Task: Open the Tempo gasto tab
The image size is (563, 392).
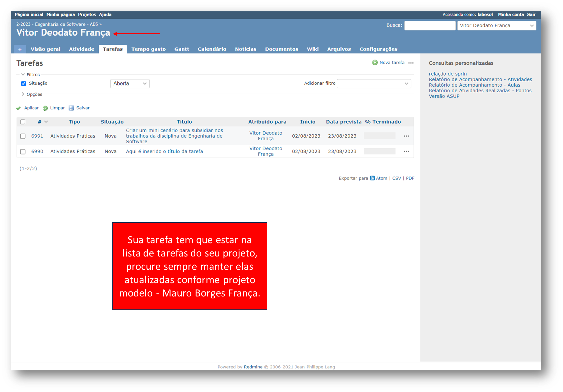Action: click(x=149, y=49)
